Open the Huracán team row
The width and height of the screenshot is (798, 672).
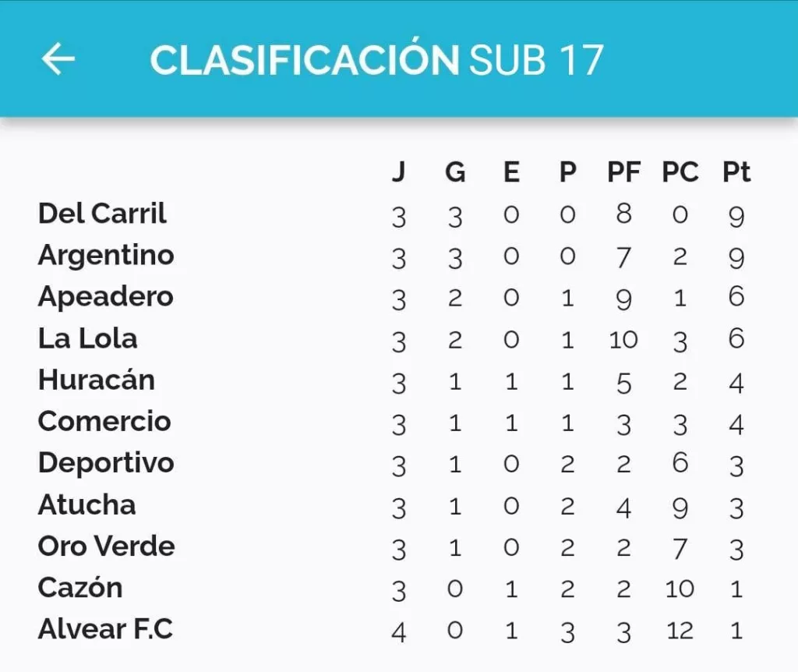[x=392, y=381]
